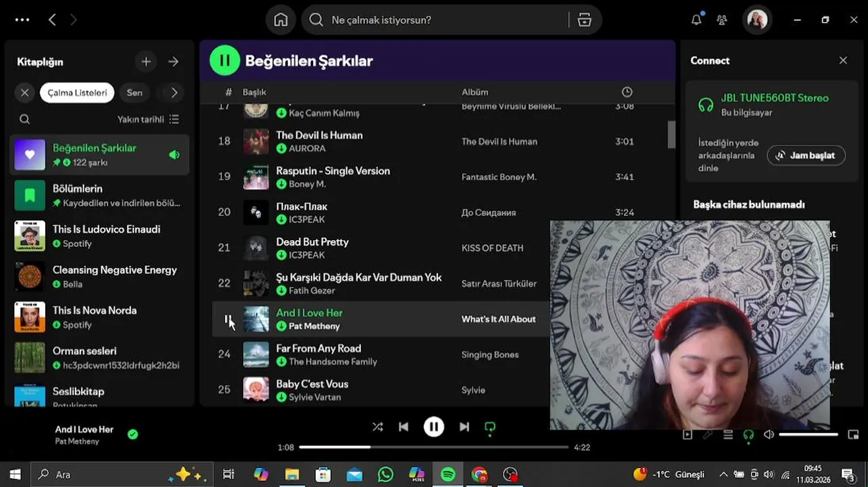Click the Dead But Pretty album thumbnail

[x=256, y=248]
